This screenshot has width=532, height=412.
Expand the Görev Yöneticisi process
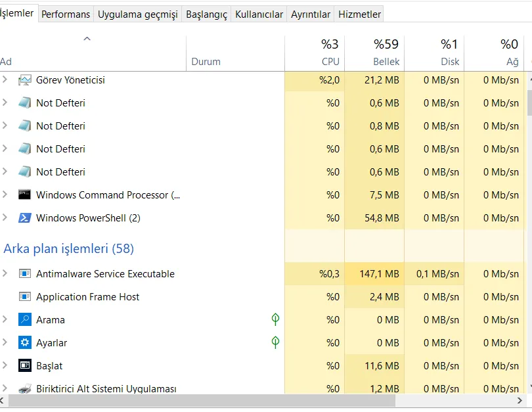[5, 80]
